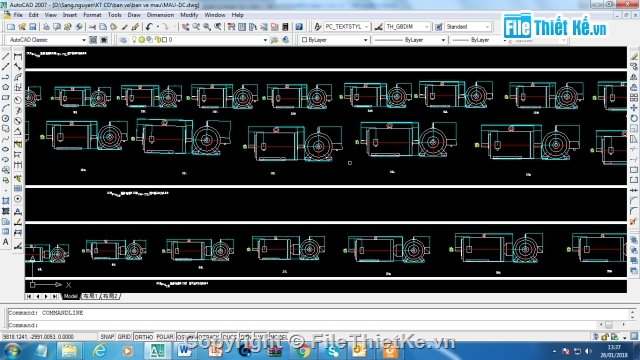Open the Dimension menu

click(x=160, y=15)
